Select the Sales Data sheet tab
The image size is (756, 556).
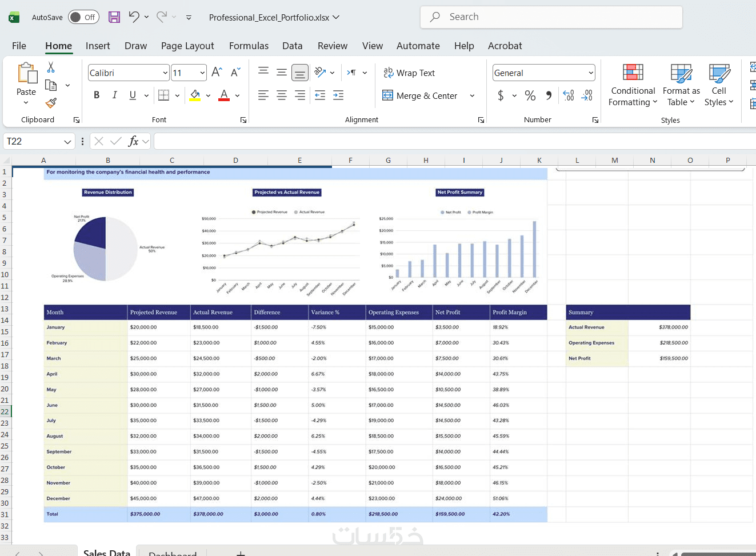point(106,552)
